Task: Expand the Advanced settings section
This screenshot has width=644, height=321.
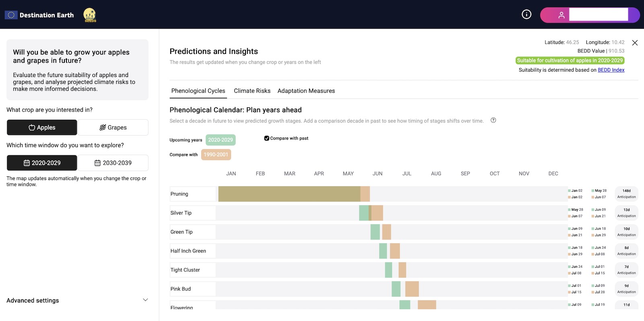Action: pos(32,300)
